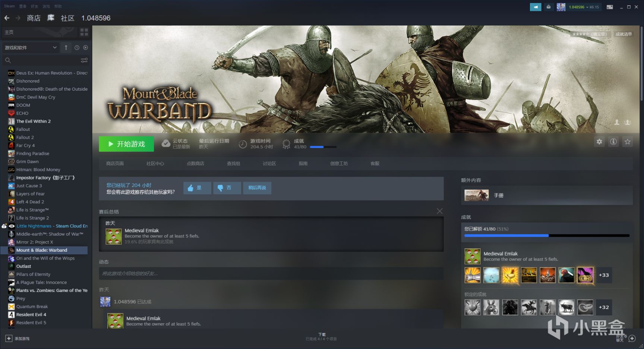View the gauntlet fist unlocked achievement
Image resolution: width=644 pixels, height=349 pixels.
tap(473, 275)
